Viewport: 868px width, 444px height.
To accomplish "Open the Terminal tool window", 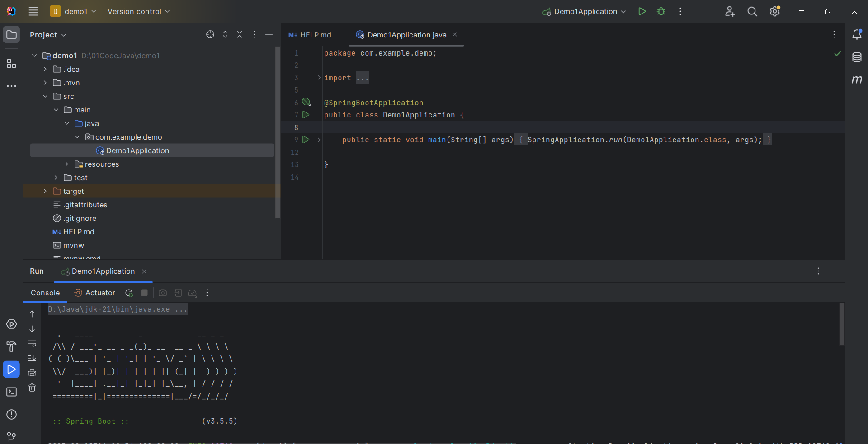I will click(x=11, y=392).
